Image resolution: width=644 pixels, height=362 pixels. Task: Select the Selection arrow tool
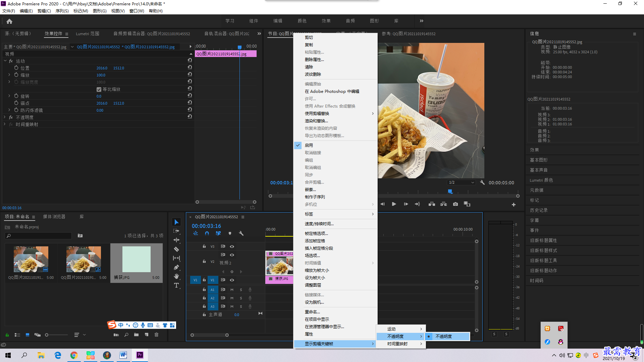pyautogui.click(x=176, y=222)
